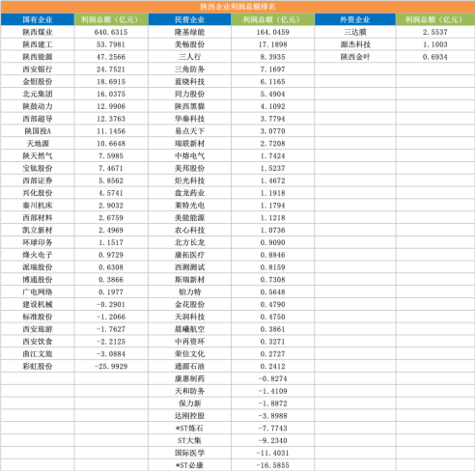Click the 陕西企业利润总额排名 title cell
Viewport: 476px width, 472px height.
(238, 7)
